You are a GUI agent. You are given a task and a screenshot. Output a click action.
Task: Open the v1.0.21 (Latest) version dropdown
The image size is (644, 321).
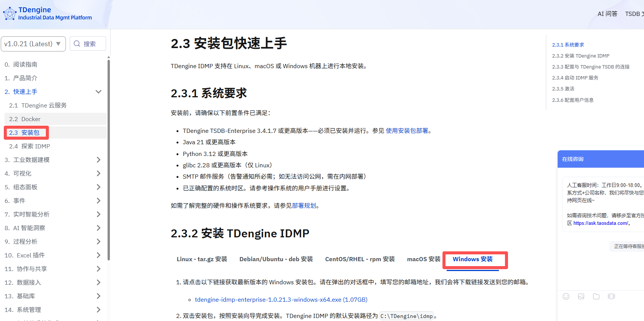point(33,44)
